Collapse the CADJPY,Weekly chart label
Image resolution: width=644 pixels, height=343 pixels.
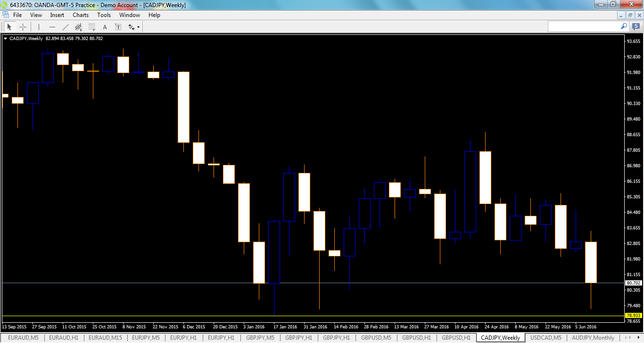[5, 39]
